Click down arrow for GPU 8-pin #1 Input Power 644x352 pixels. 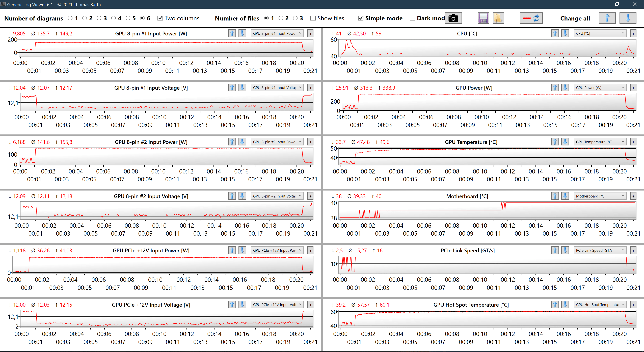[242, 33]
